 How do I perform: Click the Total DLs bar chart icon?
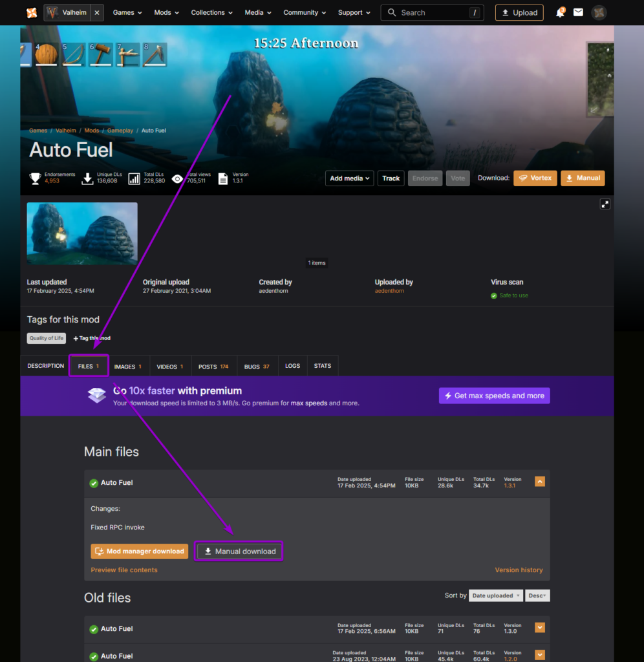tap(134, 178)
